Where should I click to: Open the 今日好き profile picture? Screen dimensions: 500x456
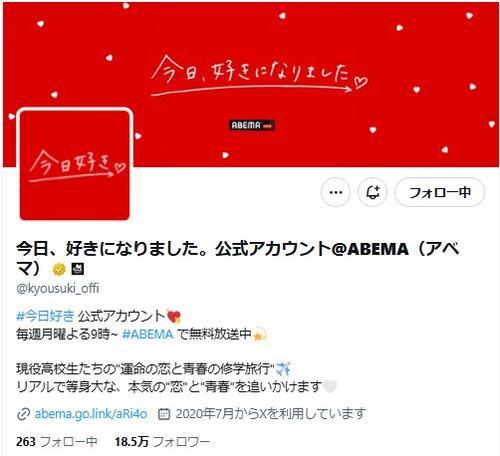point(75,165)
